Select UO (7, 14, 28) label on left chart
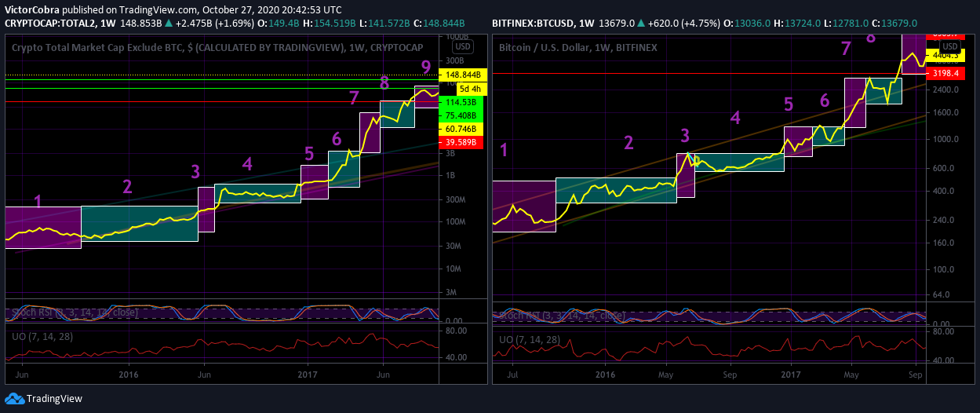The height and width of the screenshot is (413, 980). (44, 336)
